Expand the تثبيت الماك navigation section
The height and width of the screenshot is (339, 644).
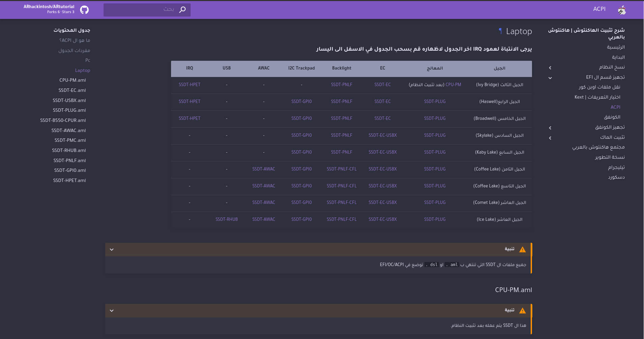click(x=550, y=138)
